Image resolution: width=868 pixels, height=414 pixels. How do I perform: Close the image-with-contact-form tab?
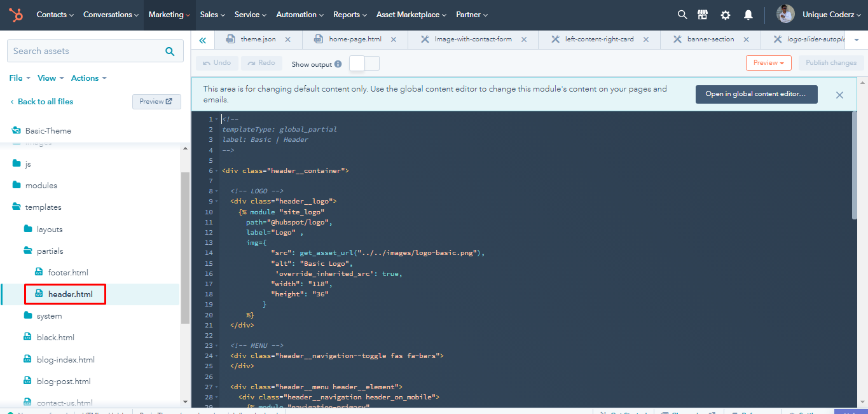click(x=524, y=39)
